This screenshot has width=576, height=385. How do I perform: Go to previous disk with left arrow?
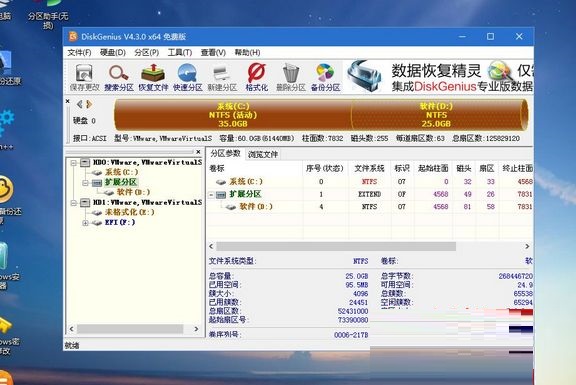[x=79, y=104]
